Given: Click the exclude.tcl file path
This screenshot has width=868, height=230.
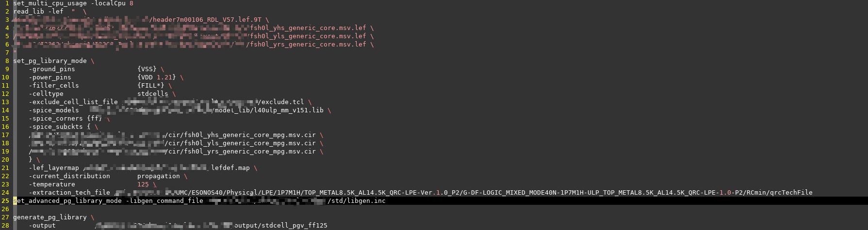Looking at the screenshot, I should coord(281,102).
